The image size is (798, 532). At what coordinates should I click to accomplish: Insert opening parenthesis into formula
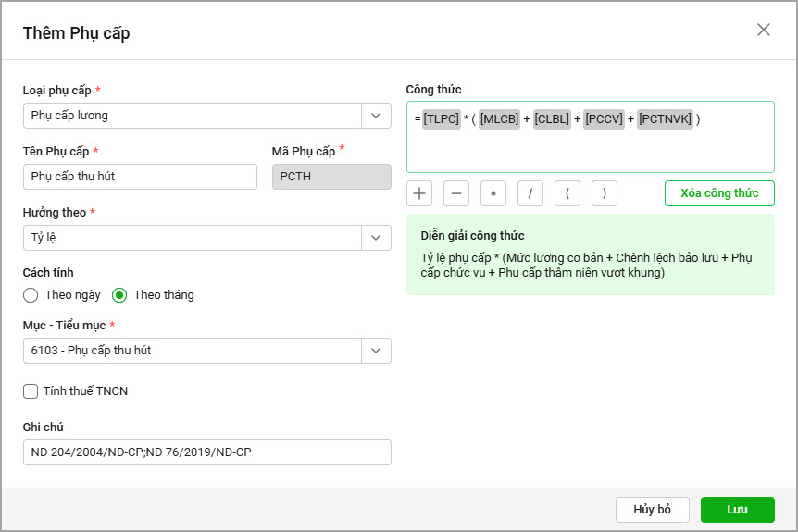(567, 193)
